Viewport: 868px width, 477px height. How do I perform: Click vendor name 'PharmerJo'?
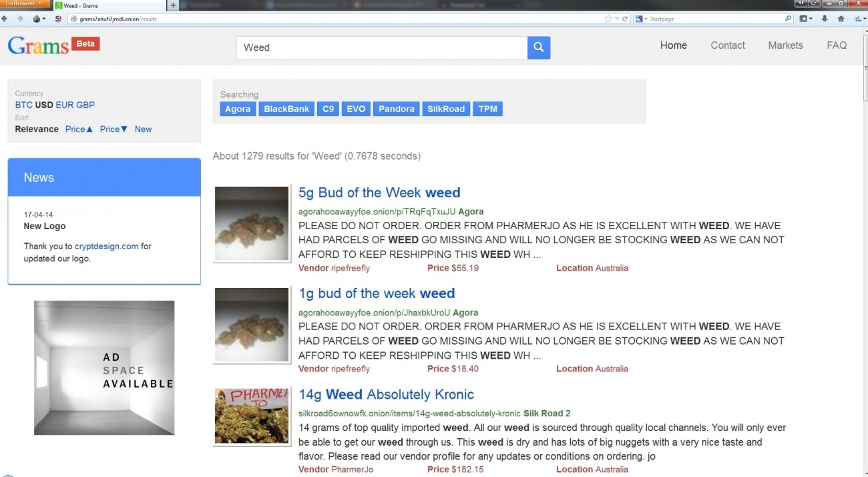[x=353, y=470]
